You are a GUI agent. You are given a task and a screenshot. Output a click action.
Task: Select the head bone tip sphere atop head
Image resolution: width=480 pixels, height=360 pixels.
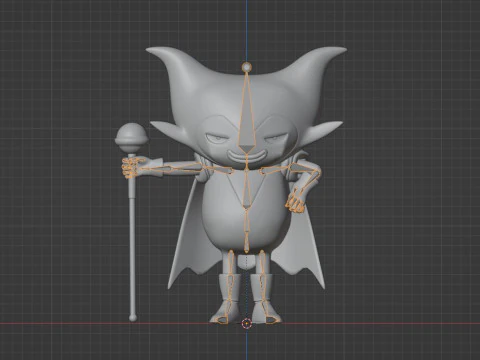tap(247, 68)
